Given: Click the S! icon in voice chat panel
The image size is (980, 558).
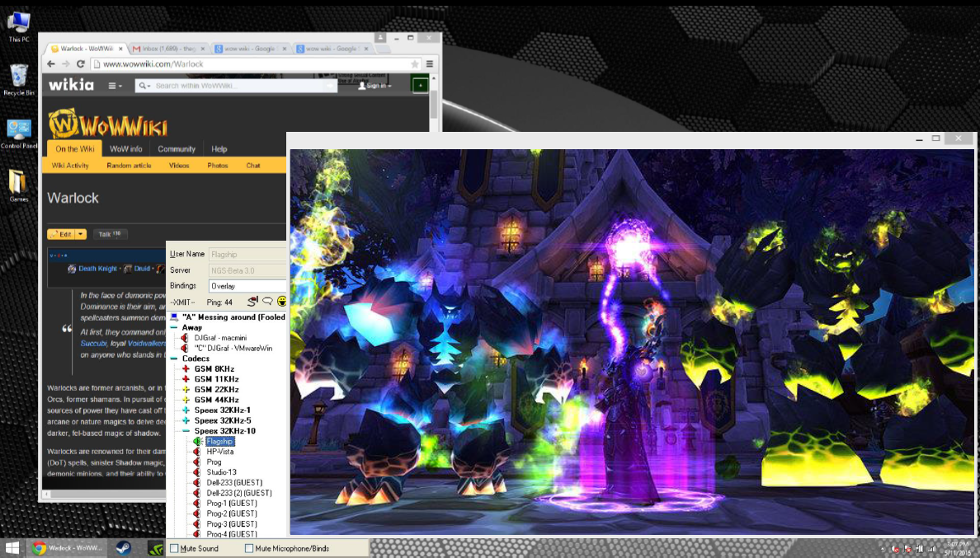Looking at the screenshot, I should click(252, 302).
